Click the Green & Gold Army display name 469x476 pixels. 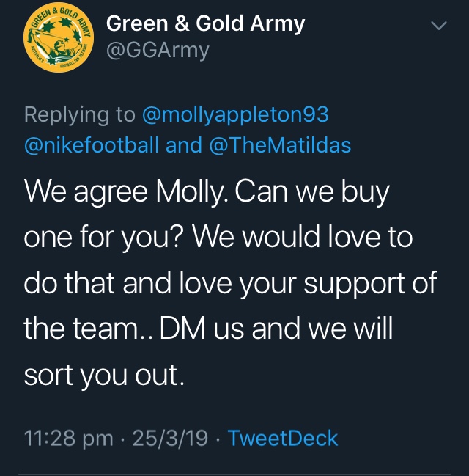pyautogui.click(x=205, y=23)
